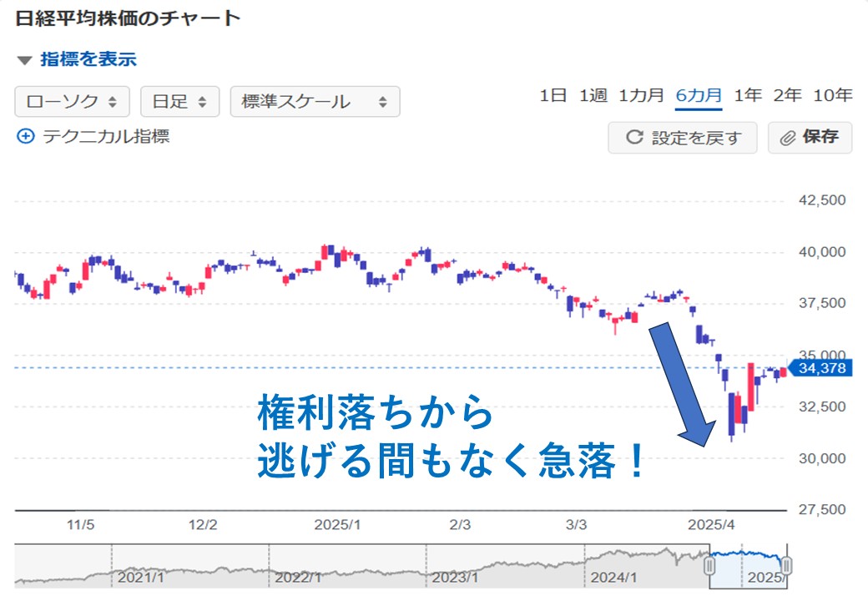Click the 12/2 date axis label
Viewport: 868px width, 601px height.
[x=203, y=525]
